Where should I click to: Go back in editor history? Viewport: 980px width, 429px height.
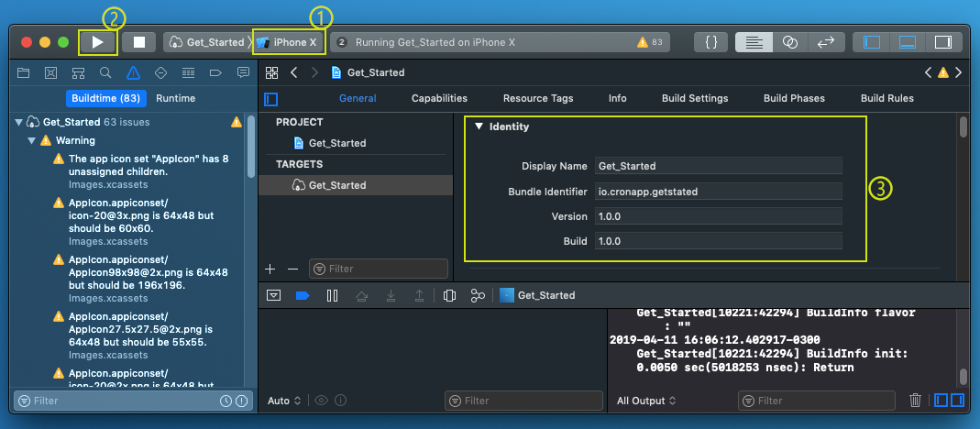[x=293, y=72]
